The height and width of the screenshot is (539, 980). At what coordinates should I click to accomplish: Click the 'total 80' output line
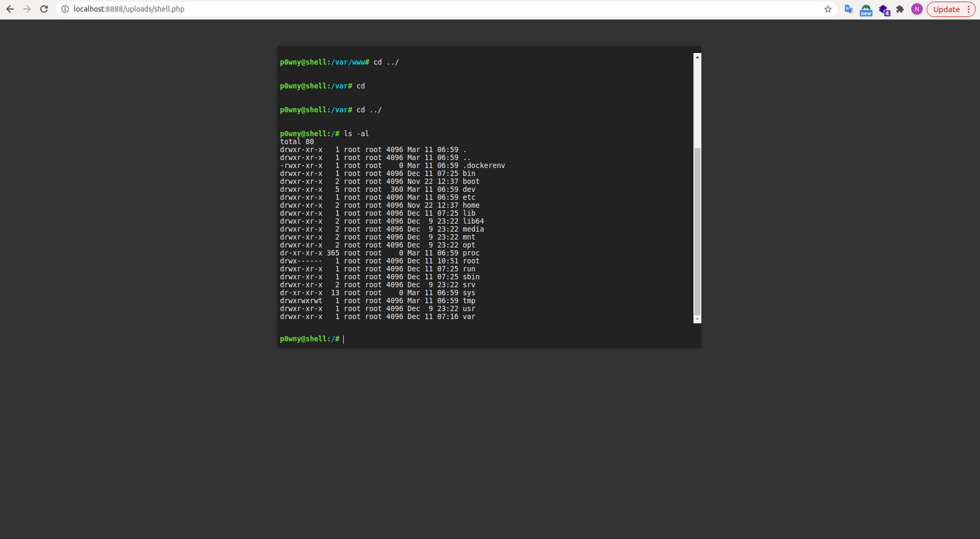[x=297, y=142]
